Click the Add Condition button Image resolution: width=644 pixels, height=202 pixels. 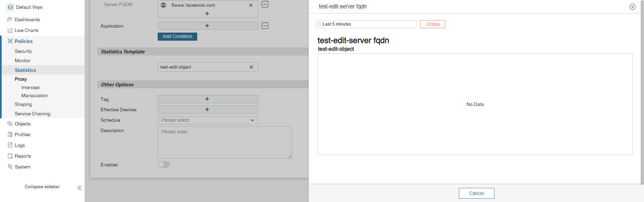pos(177,36)
